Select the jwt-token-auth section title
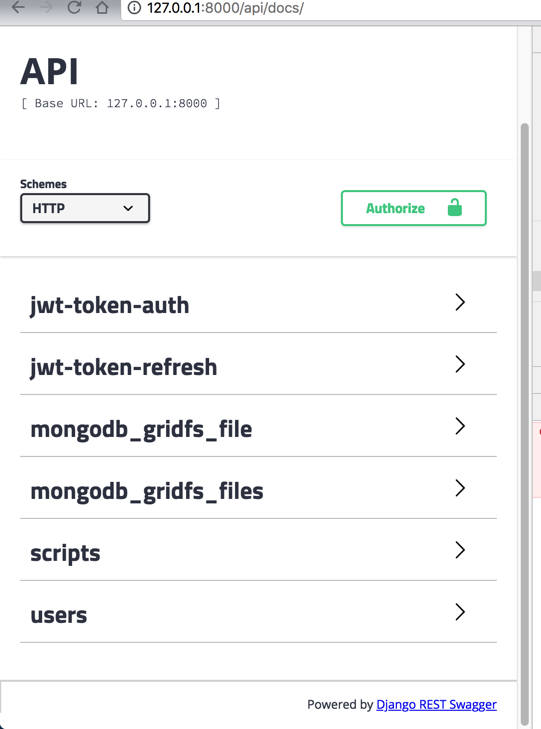 point(110,305)
